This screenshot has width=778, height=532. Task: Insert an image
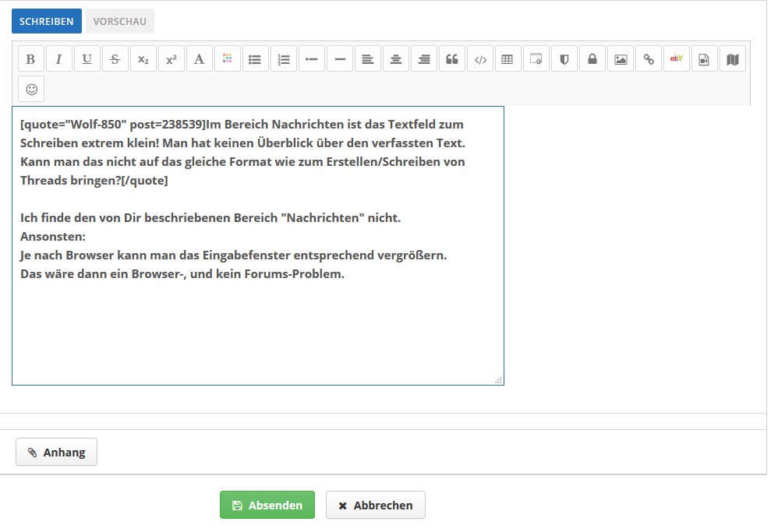coord(621,59)
